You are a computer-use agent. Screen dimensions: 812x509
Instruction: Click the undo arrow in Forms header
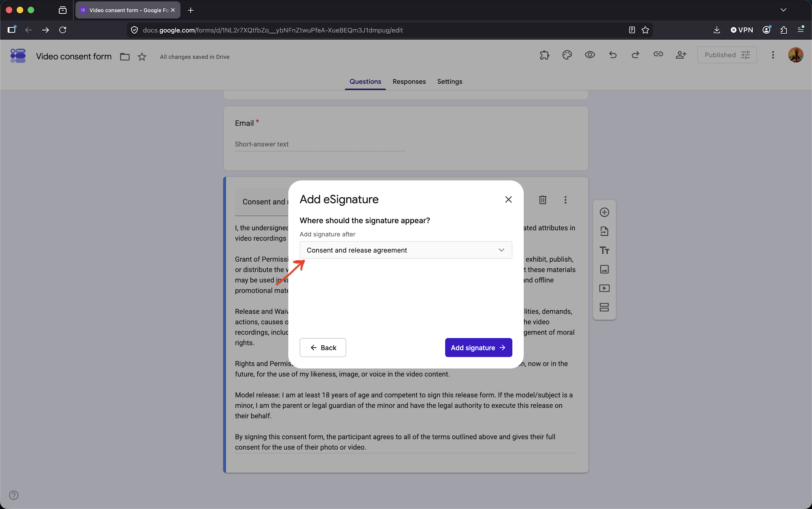click(x=613, y=55)
